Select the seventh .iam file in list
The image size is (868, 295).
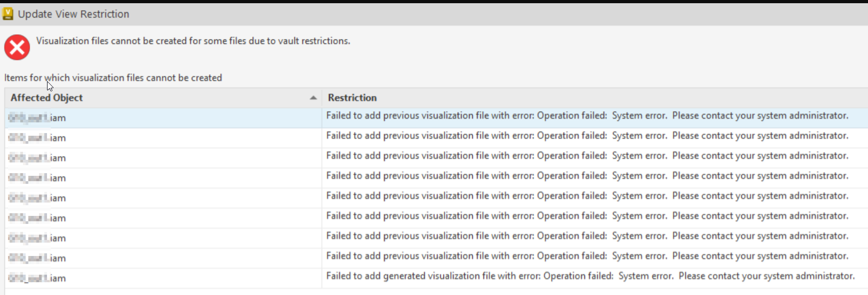[x=37, y=238]
